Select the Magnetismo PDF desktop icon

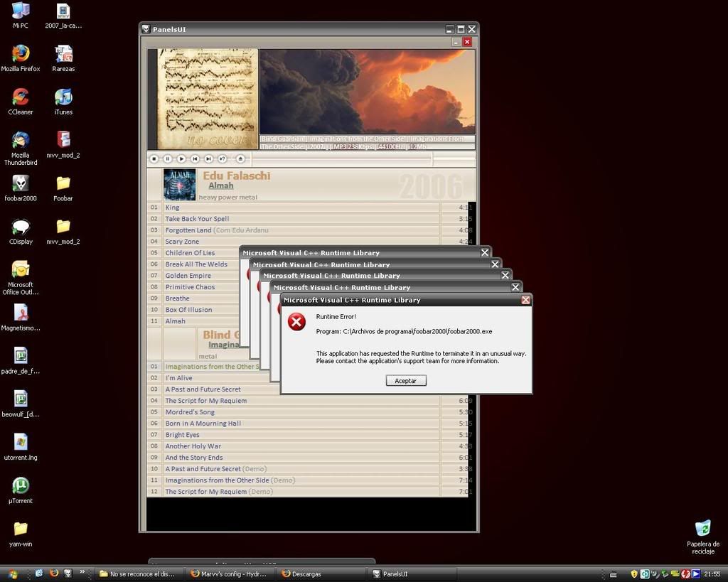point(21,318)
